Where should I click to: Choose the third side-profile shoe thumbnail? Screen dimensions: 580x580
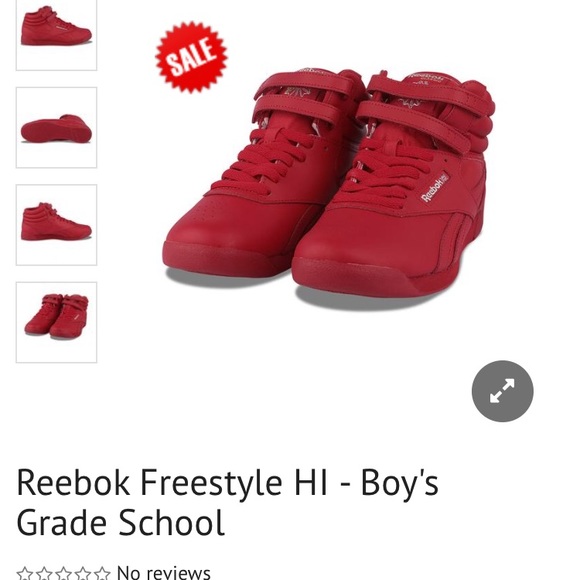pos(56,225)
